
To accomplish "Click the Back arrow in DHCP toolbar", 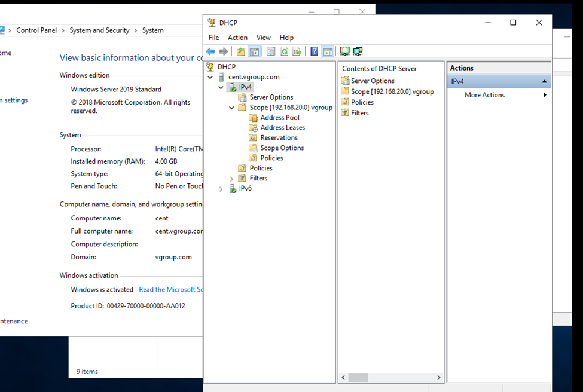I will pyautogui.click(x=210, y=51).
